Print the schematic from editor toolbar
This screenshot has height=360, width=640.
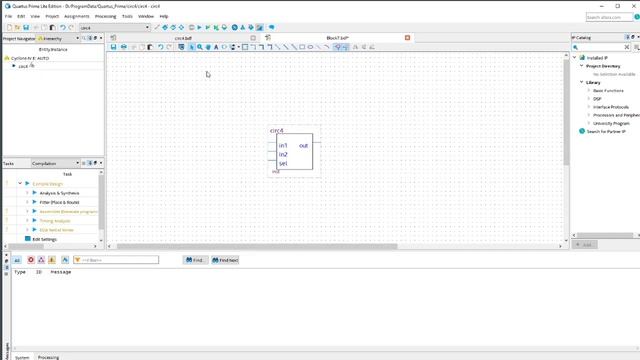point(124,47)
